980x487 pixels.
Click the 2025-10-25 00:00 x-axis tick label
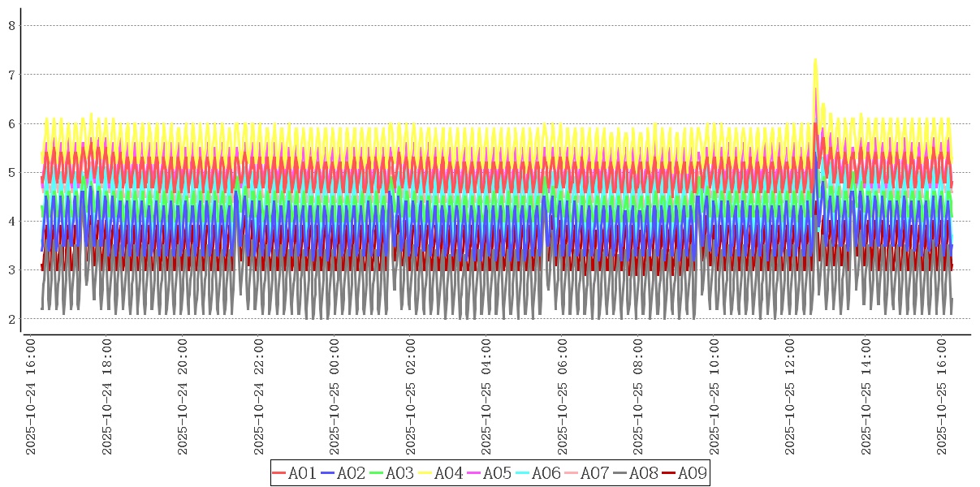point(335,397)
